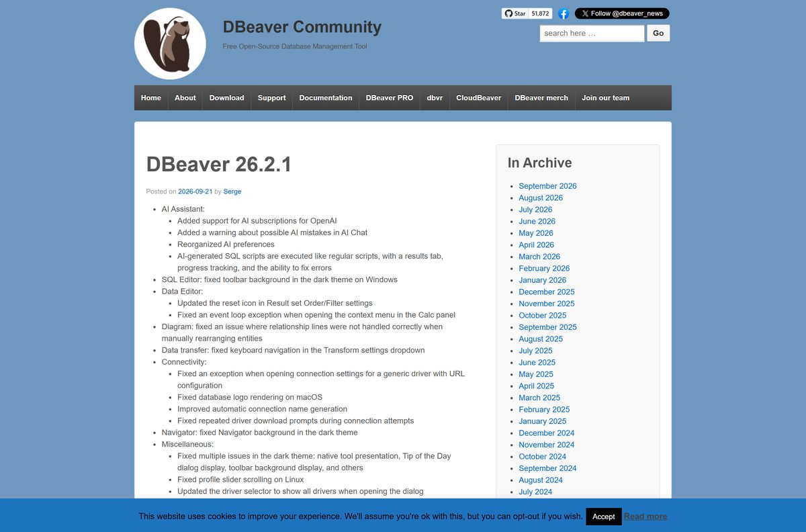Open August 2024 archive link
The width and height of the screenshot is (806, 532).
coord(541,480)
